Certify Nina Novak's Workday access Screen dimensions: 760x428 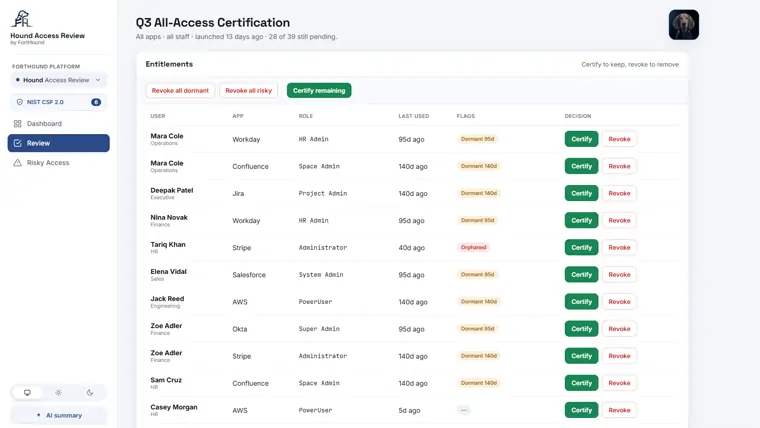tap(581, 221)
